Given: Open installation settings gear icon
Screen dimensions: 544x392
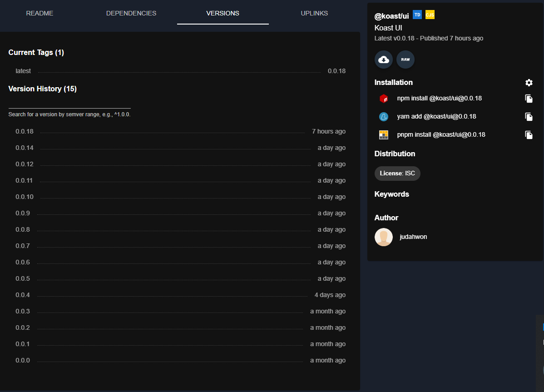Looking at the screenshot, I should point(529,83).
